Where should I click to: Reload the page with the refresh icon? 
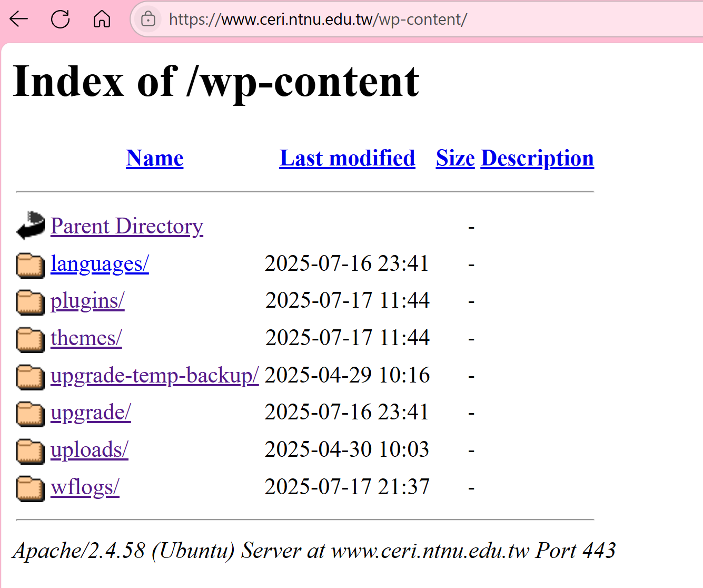pos(61,19)
